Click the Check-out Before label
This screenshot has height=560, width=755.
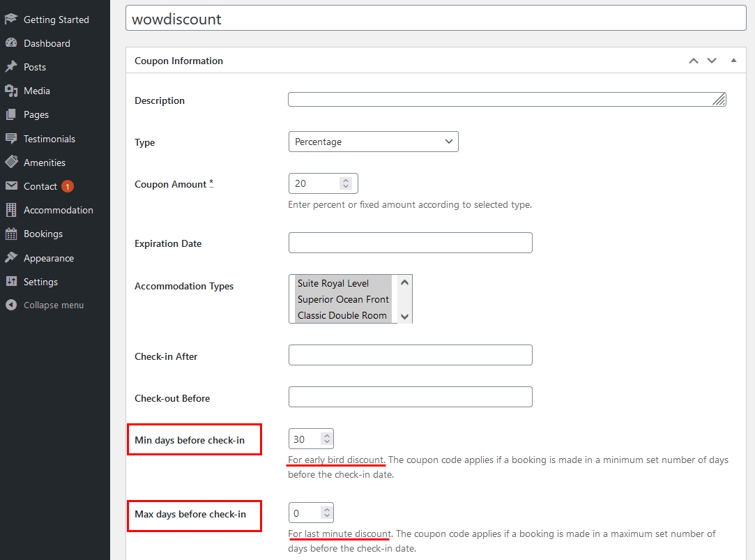[172, 398]
